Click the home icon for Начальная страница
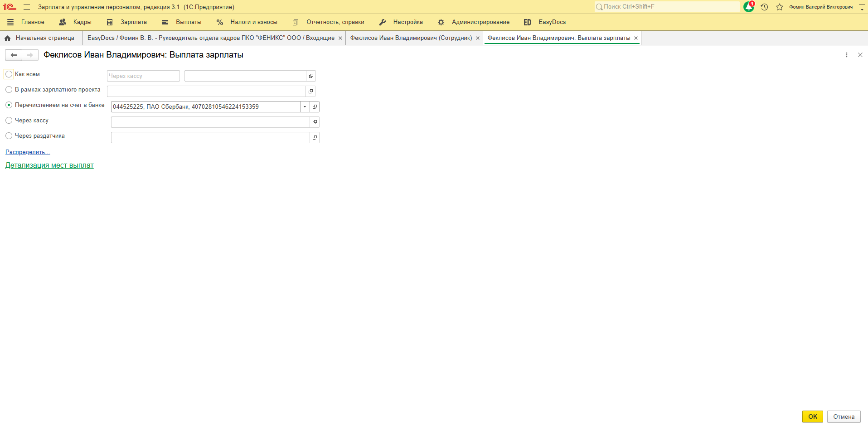868x426 pixels. point(8,38)
